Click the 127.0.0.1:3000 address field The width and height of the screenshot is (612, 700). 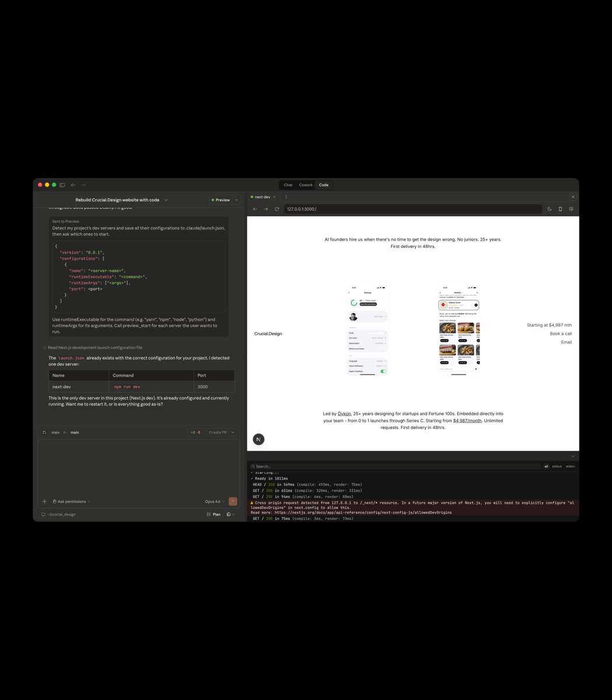coord(413,209)
